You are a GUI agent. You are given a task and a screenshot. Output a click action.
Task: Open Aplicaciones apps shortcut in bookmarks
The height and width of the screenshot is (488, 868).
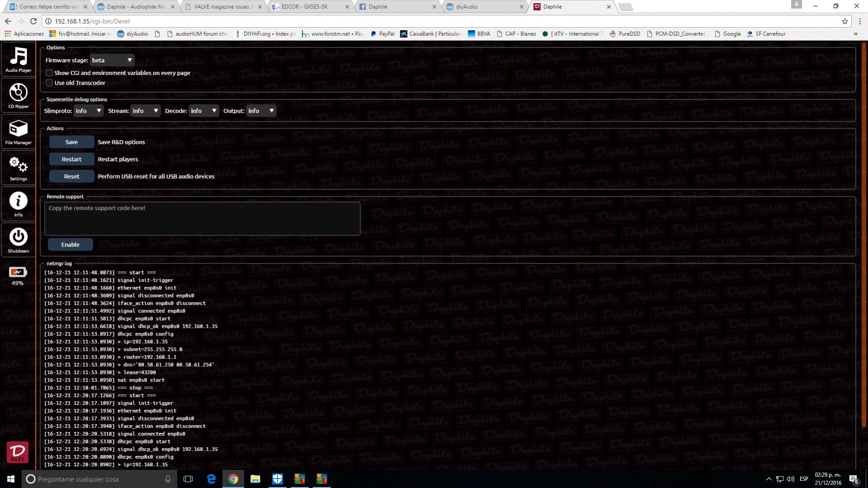click(x=24, y=34)
